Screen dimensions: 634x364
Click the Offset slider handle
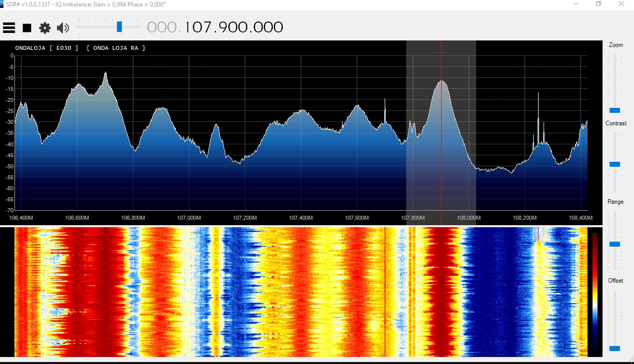pyautogui.click(x=615, y=348)
